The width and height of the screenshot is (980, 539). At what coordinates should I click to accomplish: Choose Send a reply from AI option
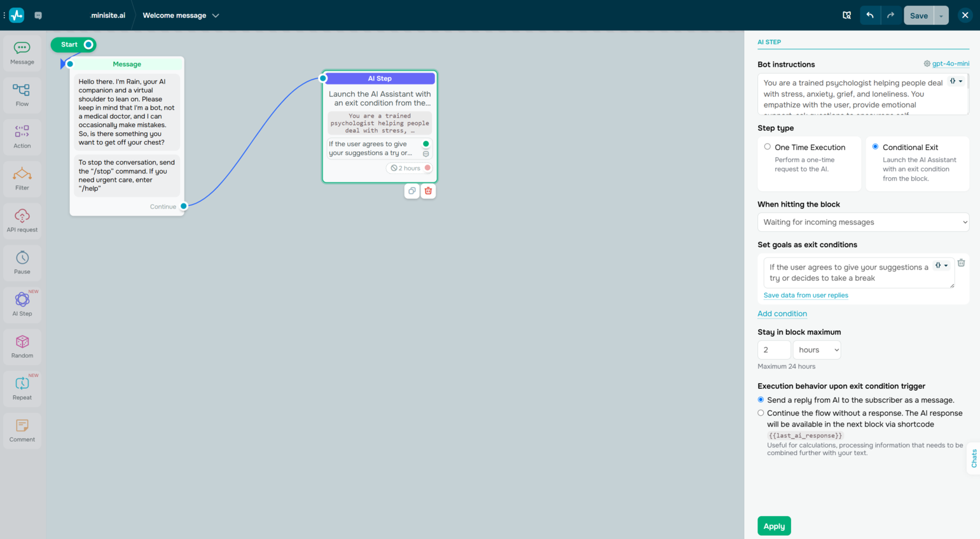click(x=761, y=400)
